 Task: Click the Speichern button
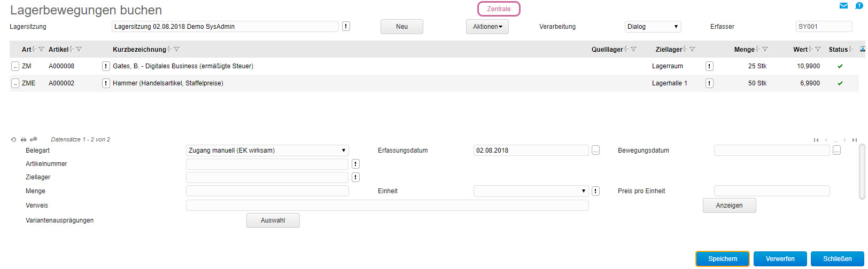click(x=722, y=259)
